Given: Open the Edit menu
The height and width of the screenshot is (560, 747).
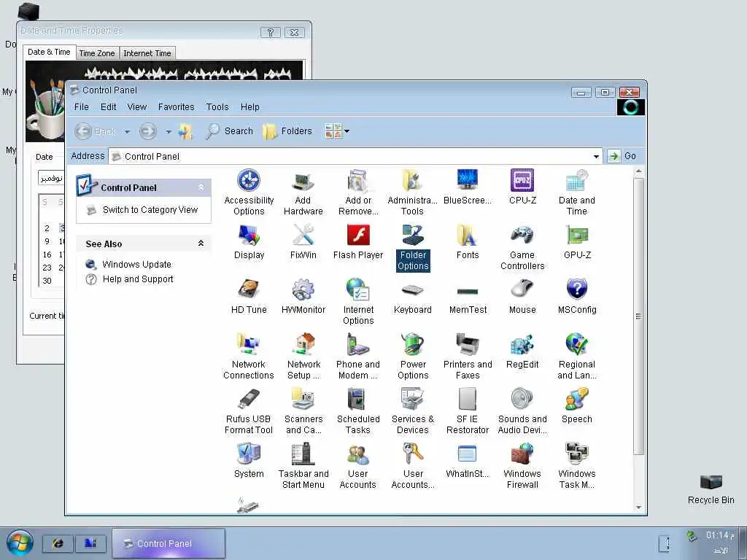Looking at the screenshot, I should 108,106.
